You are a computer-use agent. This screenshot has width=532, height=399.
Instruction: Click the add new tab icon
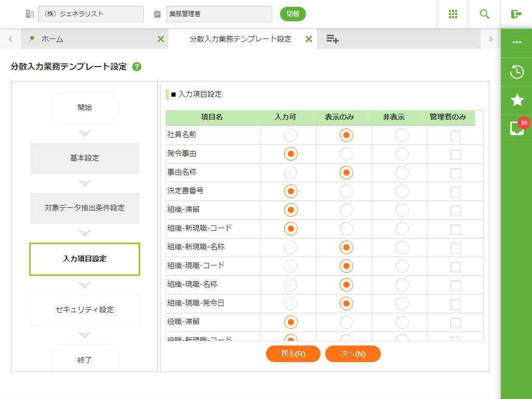(x=332, y=39)
